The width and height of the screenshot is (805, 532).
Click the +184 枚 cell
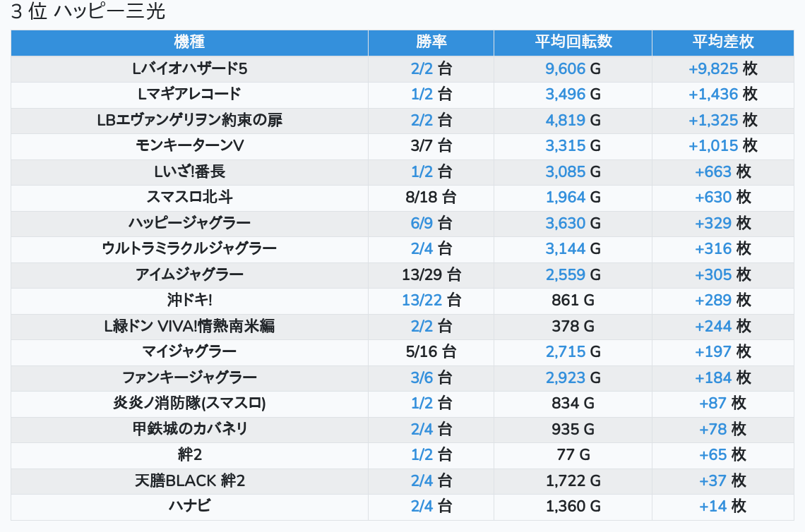723,378
